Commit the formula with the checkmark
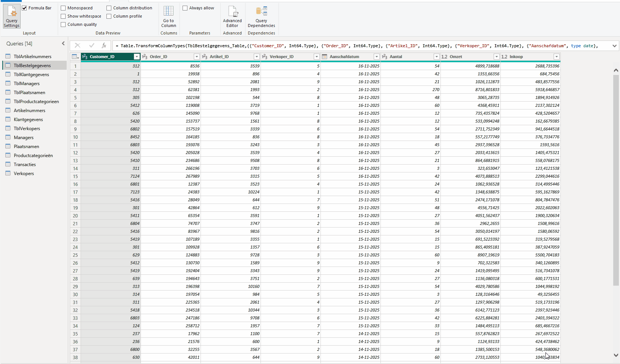The image size is (620, 364). (x=92, y=45)
